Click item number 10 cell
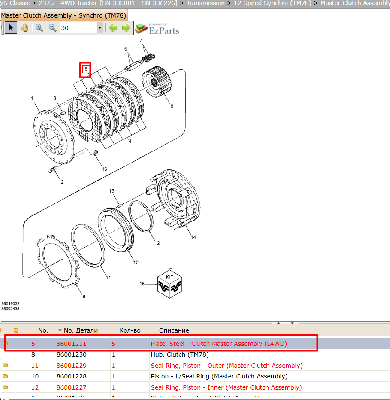The width and height of the screenshot is (390, 400). pos(35,376)
